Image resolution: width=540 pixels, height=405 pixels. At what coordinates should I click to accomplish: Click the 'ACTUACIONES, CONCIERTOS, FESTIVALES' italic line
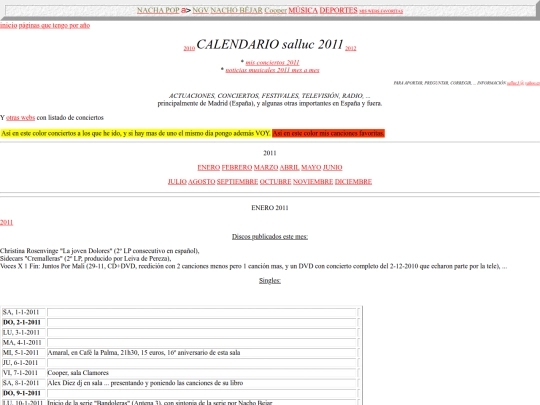(x=270, y=96)
